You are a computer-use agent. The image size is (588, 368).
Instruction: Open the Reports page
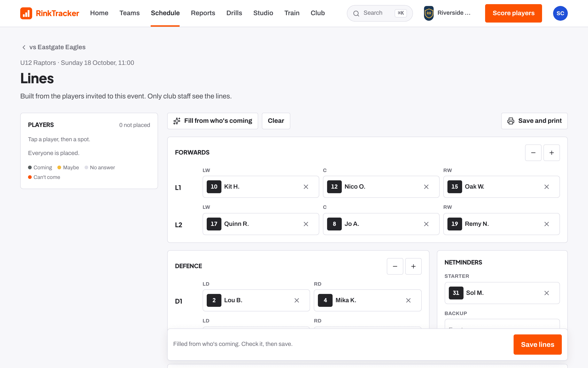coord(203,13)
